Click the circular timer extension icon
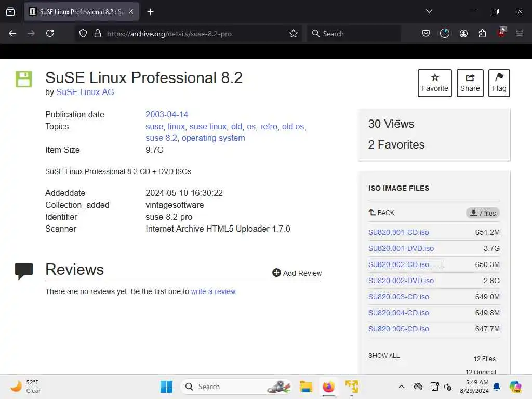532x399 pixels. [445, 33]
